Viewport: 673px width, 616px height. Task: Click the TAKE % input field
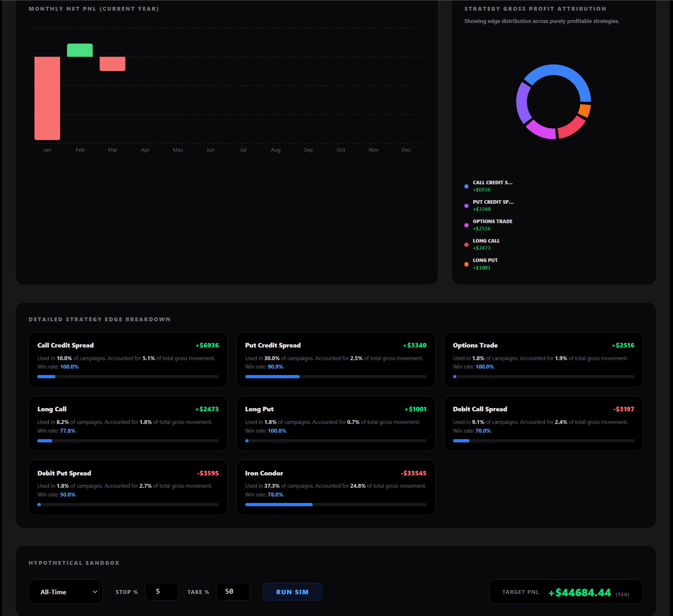pos(233,591)
